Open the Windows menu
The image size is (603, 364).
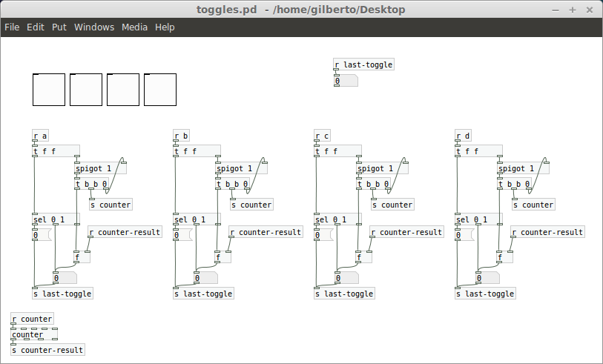coord(94,27)
